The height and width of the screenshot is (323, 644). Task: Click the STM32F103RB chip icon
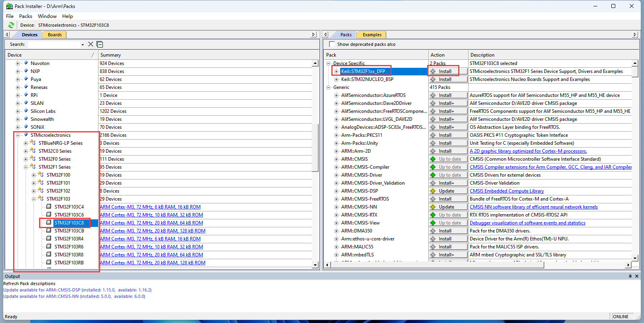(49, 262)
